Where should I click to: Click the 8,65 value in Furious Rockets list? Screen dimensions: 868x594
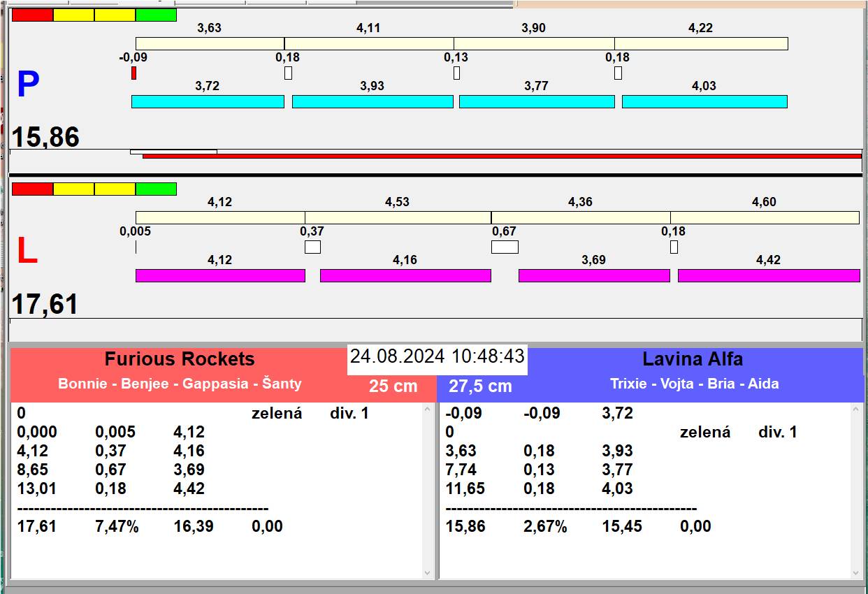pyautogui.click(x=32, y=470)
